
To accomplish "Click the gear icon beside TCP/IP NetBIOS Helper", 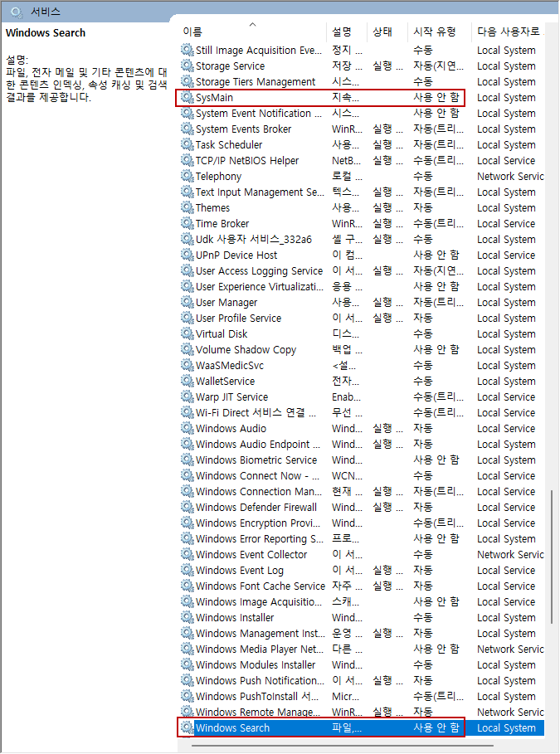I will point(187,161).
